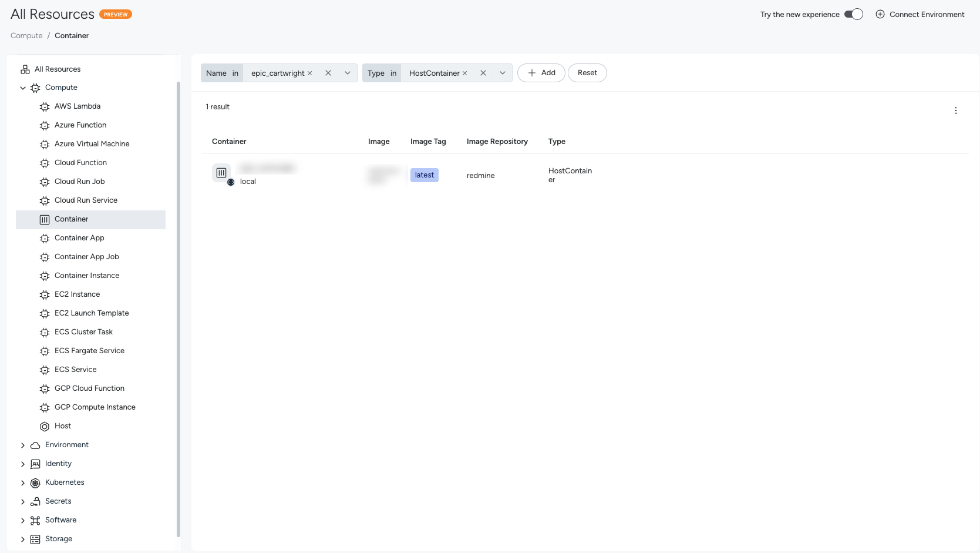The width and height of the screenshot is (980, 553).
Task: Expand the Environment tree section
Action: 23,445
